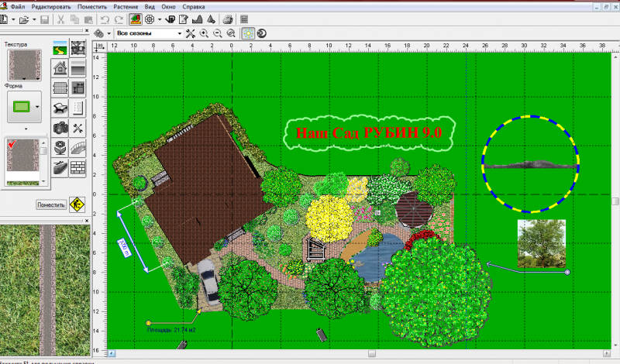Expand the plant encyclopedia dropdown arrow
620x364 pixels.
coord(160,19)
